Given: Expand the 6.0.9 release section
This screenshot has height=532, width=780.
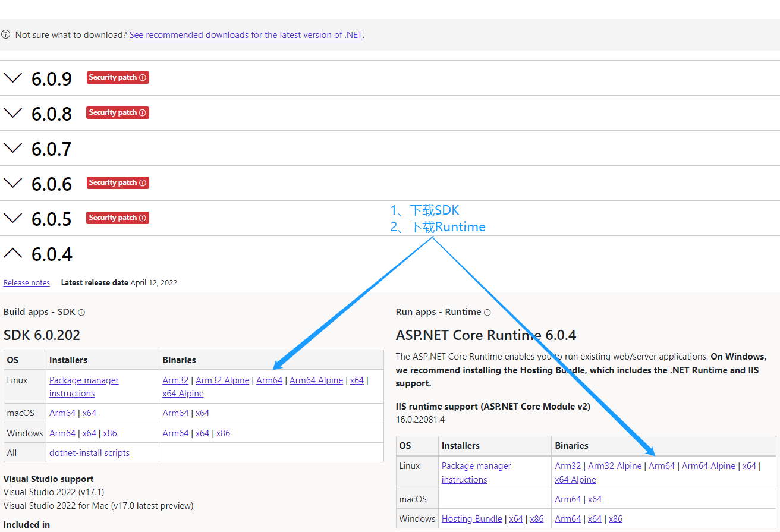Looking at the screenshot, I should pyautogui.click(x=12, y=78).
